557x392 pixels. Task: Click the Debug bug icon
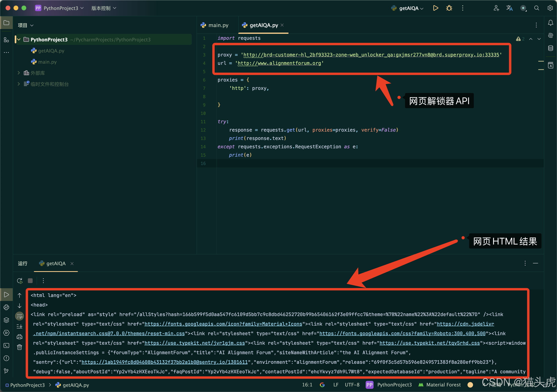click(x=449, y=8)
